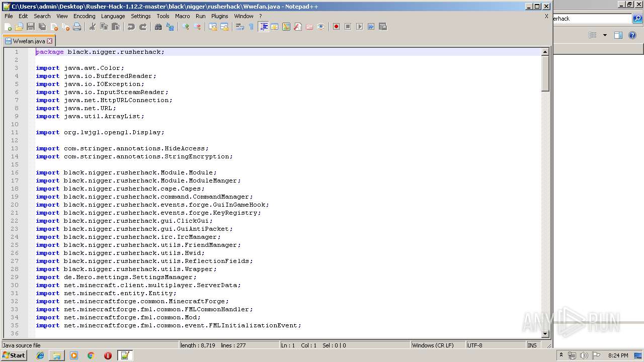Open the ? help menu
The width and height of the screenshot is (644, 362).
(x=261, y=16)
